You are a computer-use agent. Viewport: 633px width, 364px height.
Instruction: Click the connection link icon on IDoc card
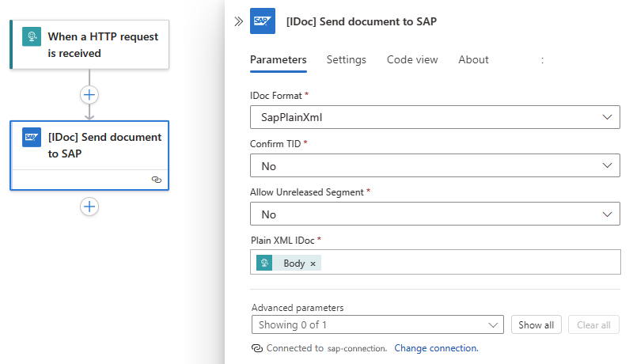coord(156,180)
